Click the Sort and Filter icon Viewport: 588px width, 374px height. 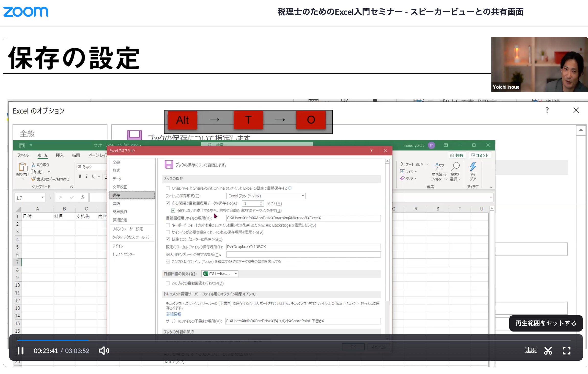(439, 167)
